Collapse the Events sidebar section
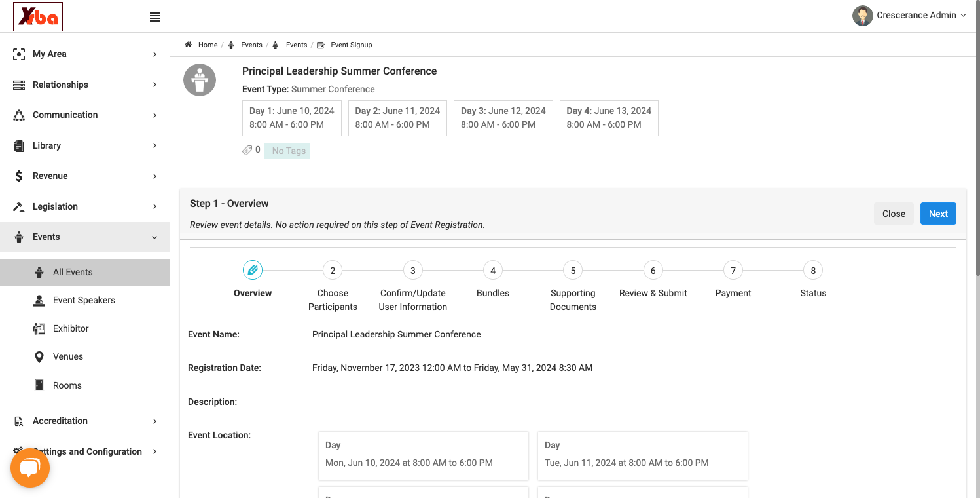The image size is (980, 498). point(85,237)
